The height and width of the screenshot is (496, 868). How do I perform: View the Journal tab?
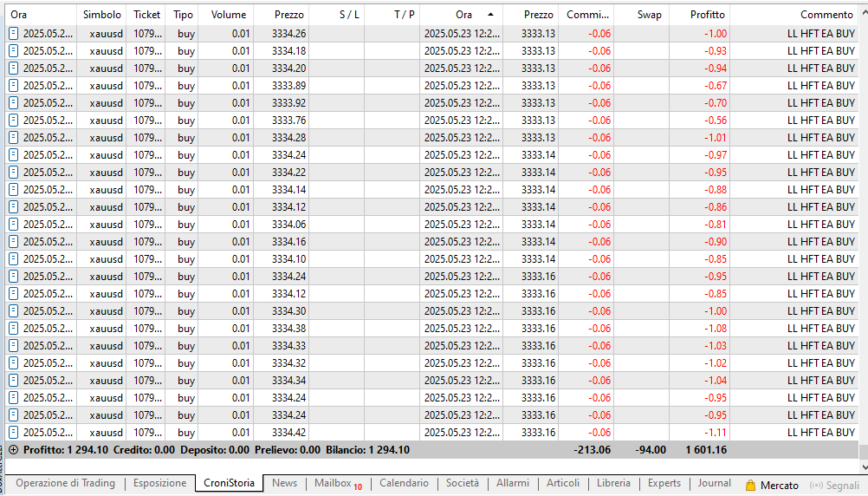714,483
